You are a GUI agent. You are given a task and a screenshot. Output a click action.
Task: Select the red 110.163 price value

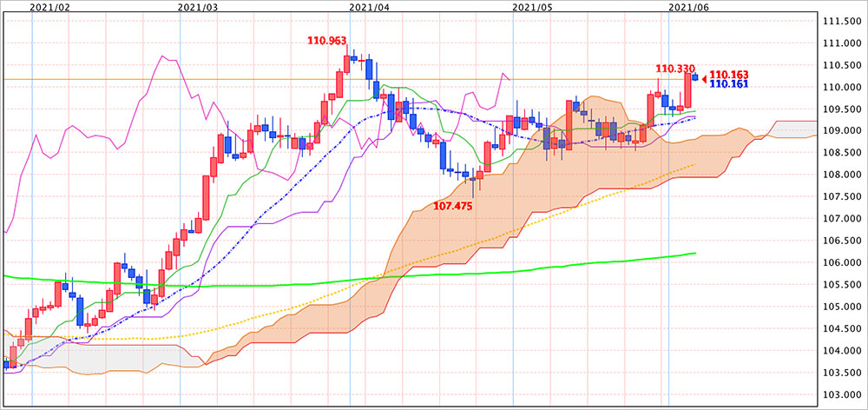tap(729, 75)
